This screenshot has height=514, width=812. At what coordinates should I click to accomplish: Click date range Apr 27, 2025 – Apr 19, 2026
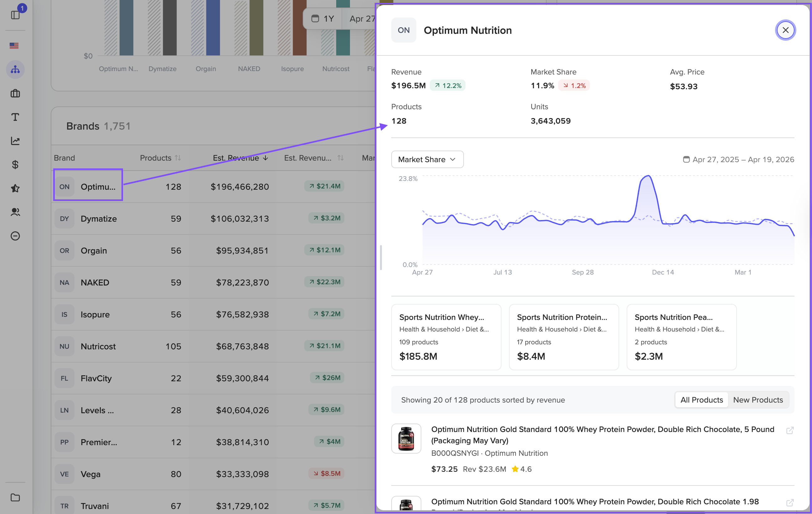(738, 159)
